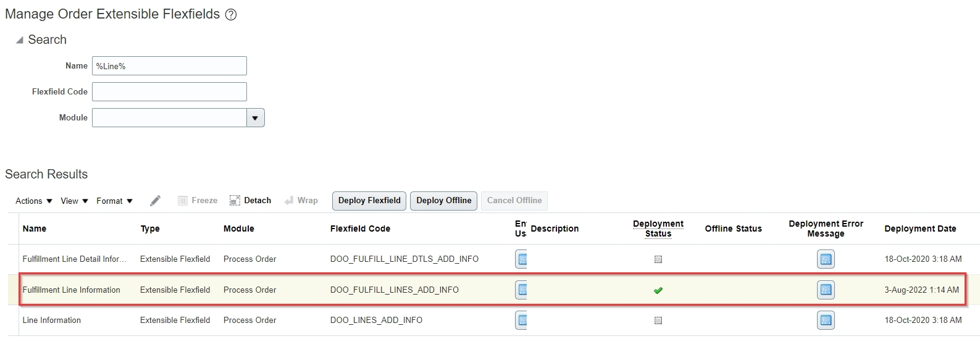This screenshot has width=980, height=352.
Task: Click the Cancel Offline button
Action: 514,201
